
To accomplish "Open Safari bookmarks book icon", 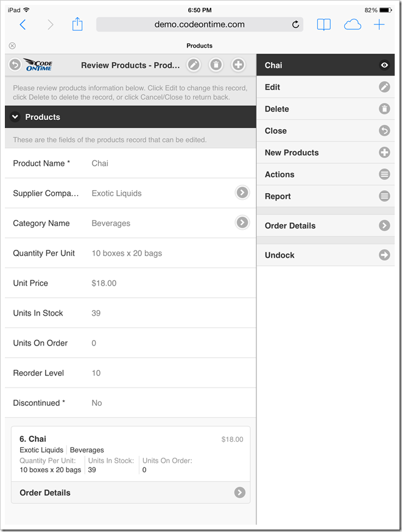I will 323,24.
